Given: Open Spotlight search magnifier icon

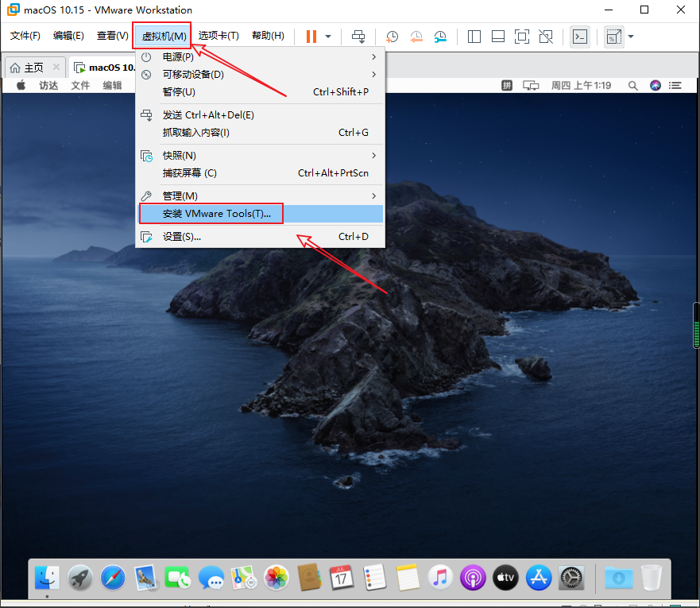Looking at the screenshot, I should tap(632, 85).
